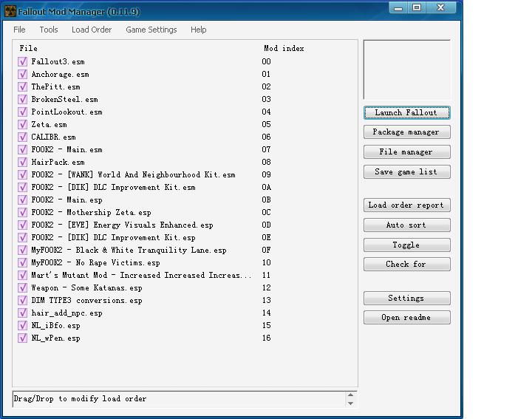Click the empty preview picture box
The image size is (532, 419).
[407, 69]
